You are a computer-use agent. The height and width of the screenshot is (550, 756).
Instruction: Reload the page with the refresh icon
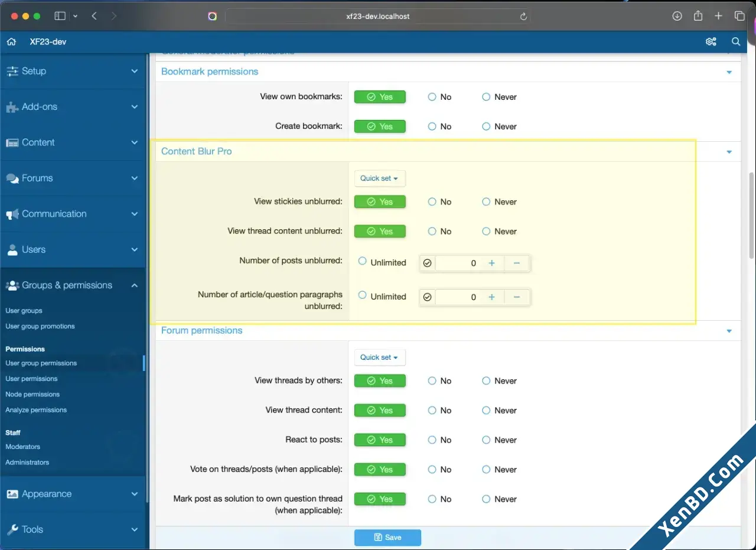[523, 17]
